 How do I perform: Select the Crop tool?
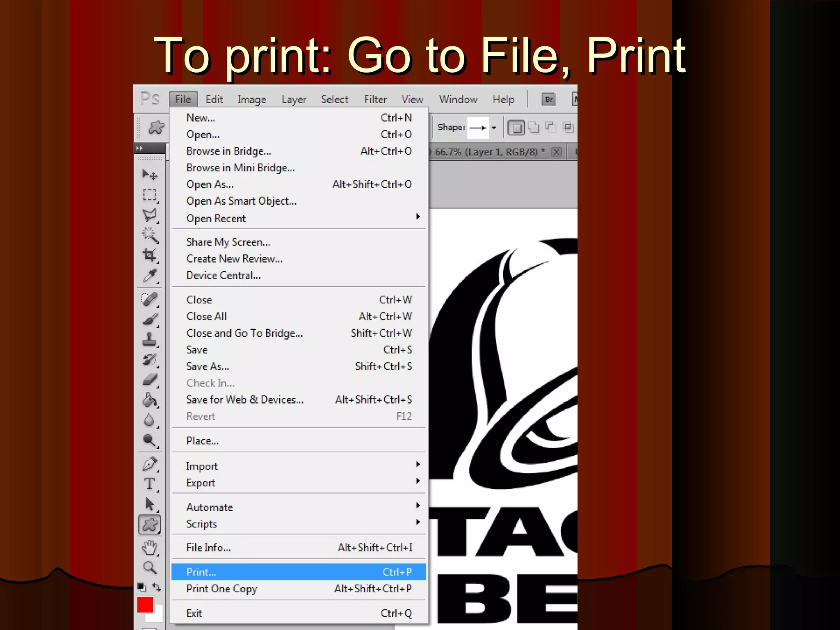[150, 255]
